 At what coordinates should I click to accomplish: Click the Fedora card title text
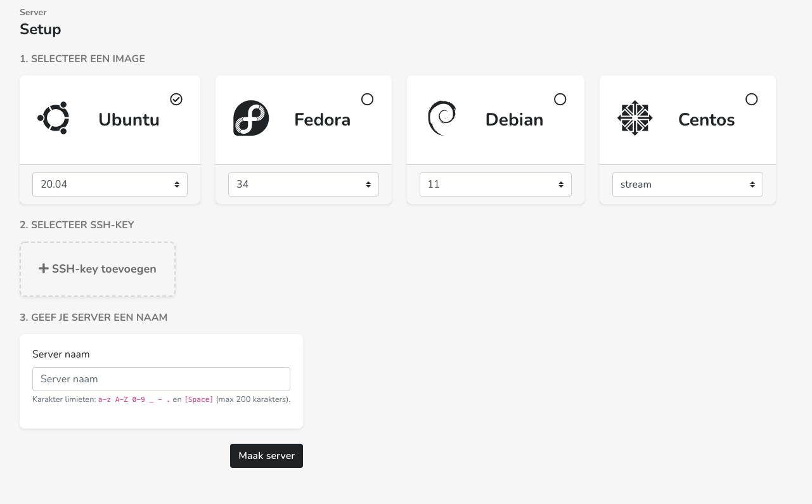coord(322,120)
